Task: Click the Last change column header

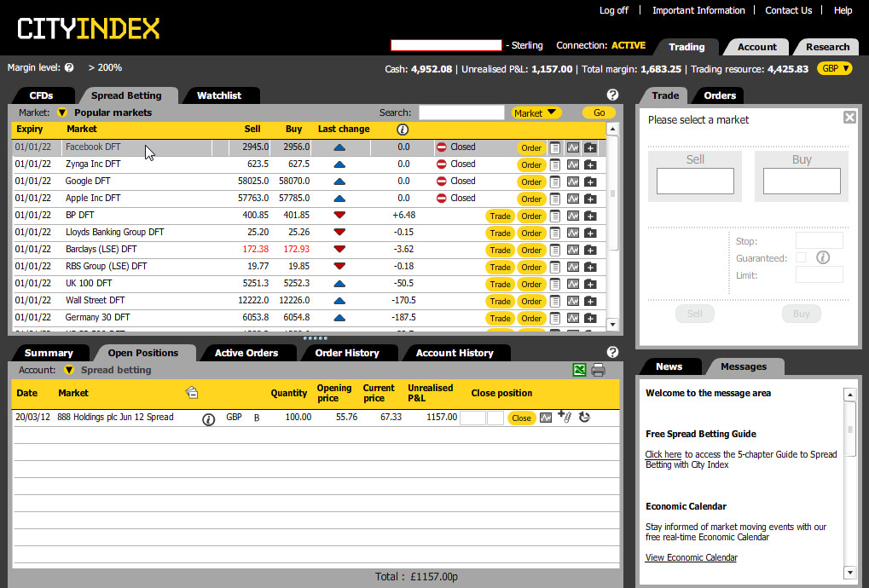Action: tap(344, 129)
